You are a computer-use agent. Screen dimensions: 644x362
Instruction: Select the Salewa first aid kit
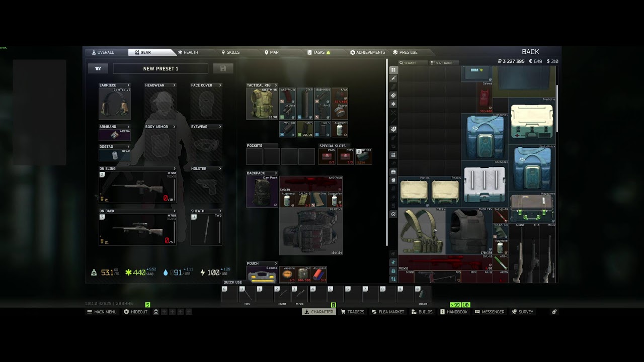pos(485,98)
